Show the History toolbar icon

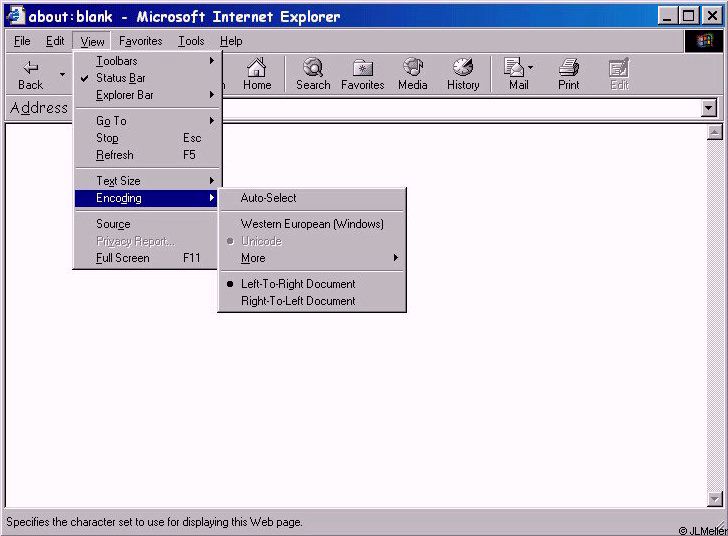tap(463, 68)
